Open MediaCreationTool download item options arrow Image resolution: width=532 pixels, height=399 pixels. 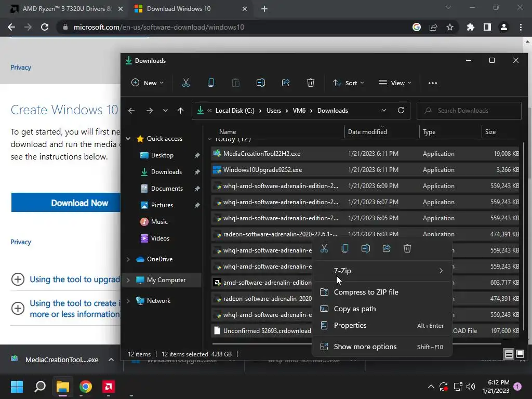pos(111,360)
